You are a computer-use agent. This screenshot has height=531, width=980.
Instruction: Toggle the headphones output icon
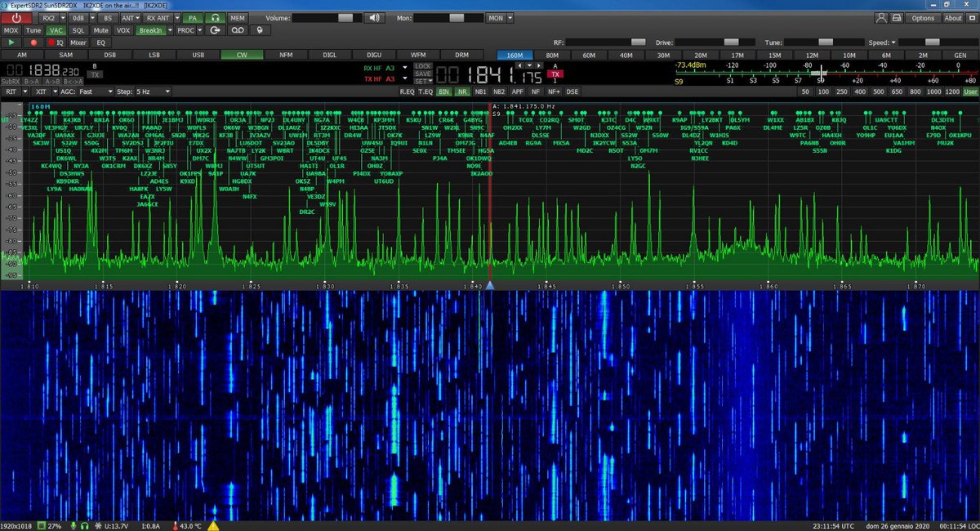point(215,17)
